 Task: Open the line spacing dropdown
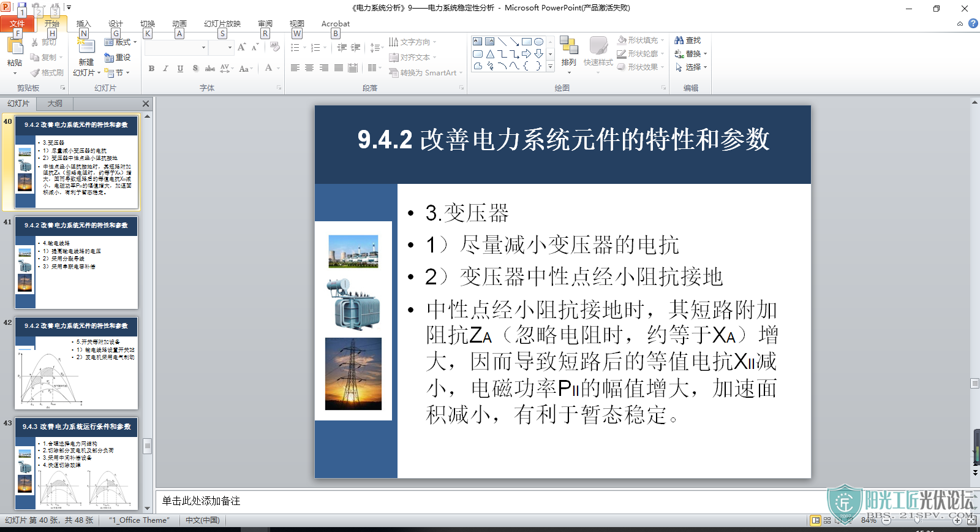(377, 47)
